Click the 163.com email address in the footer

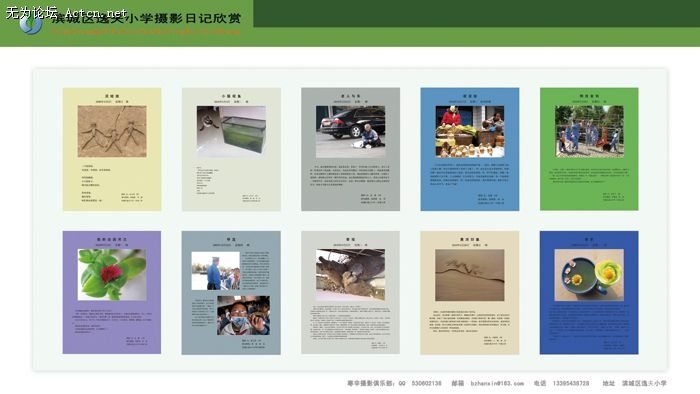497,383
